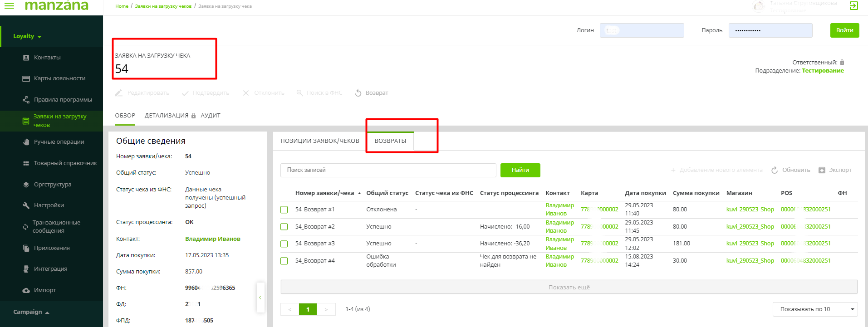Click the Обновить refresh icon
This screenshot has height=327, width=868.
click(x=775, y=170)
